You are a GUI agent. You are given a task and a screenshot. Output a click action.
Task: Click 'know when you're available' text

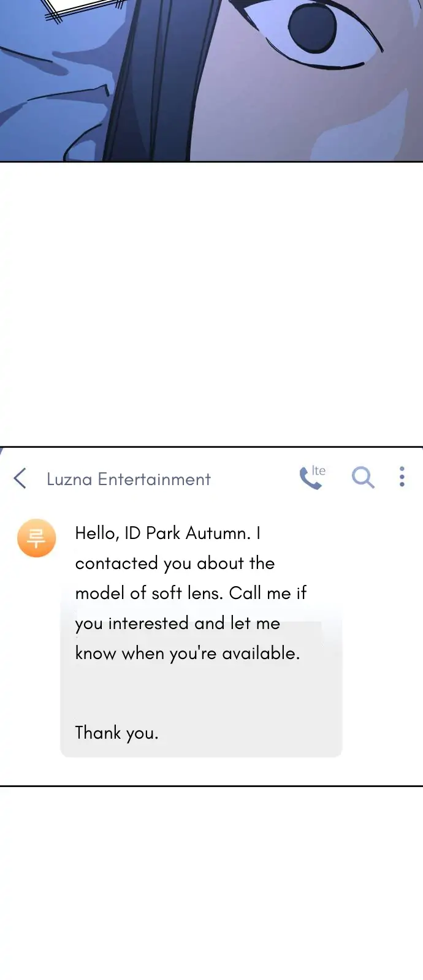(187, 653)
